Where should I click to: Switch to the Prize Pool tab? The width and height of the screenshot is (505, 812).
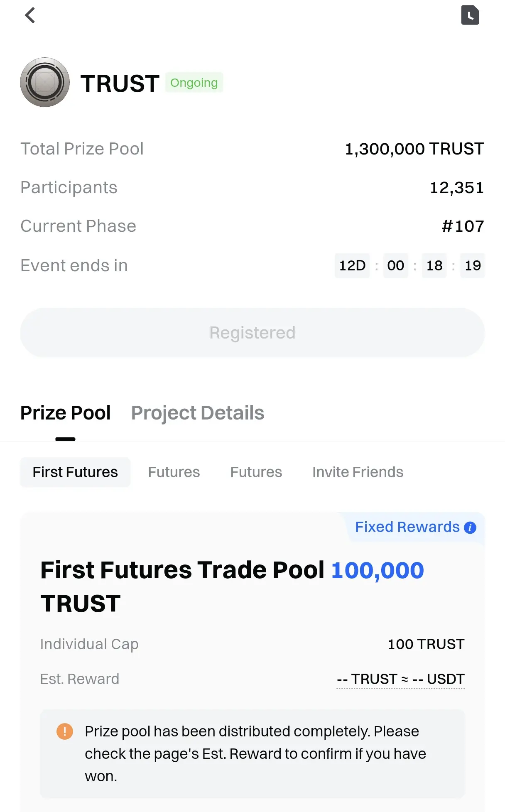pyautogui.click(x=65, y=413)
